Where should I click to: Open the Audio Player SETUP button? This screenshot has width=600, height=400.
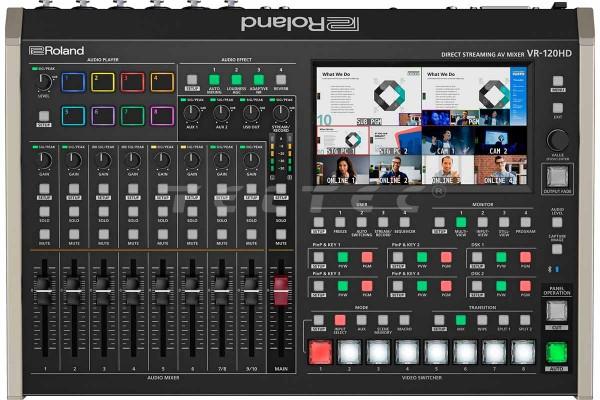pos(43,117)
